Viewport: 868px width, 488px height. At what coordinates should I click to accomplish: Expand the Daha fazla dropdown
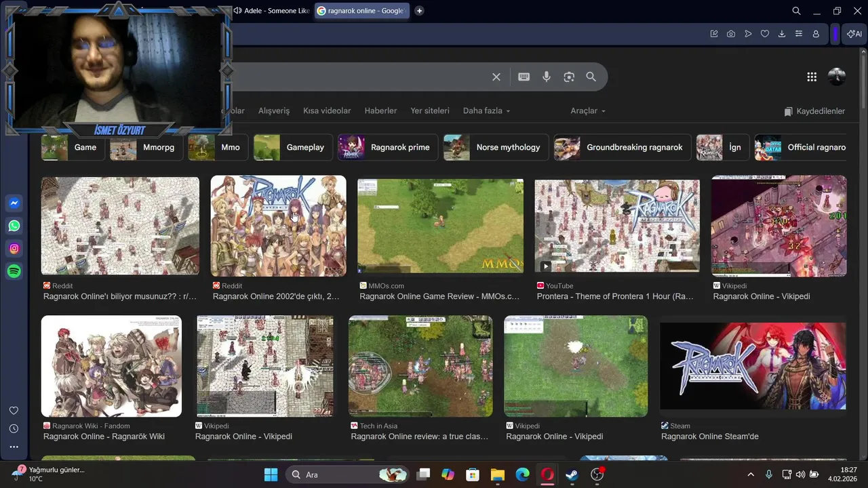(x=486, y=110)
